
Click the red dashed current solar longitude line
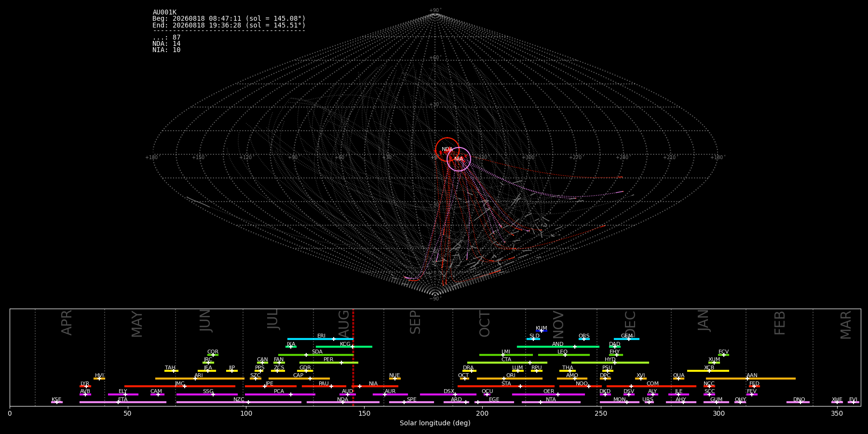coord(353,357)
